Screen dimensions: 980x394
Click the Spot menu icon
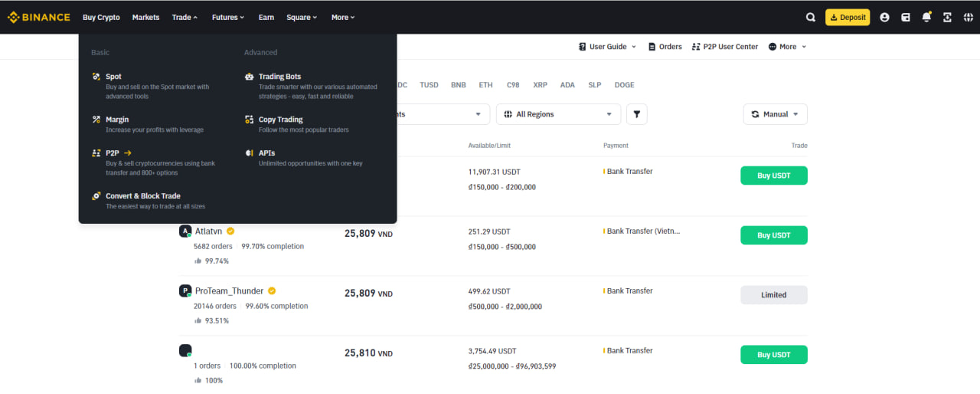[x=96, y=77]
